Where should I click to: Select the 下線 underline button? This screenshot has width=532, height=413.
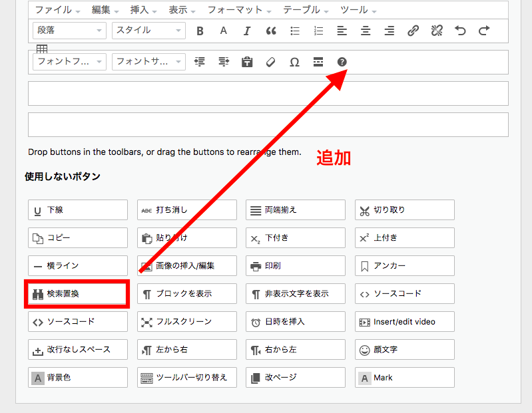pos(78,209)
